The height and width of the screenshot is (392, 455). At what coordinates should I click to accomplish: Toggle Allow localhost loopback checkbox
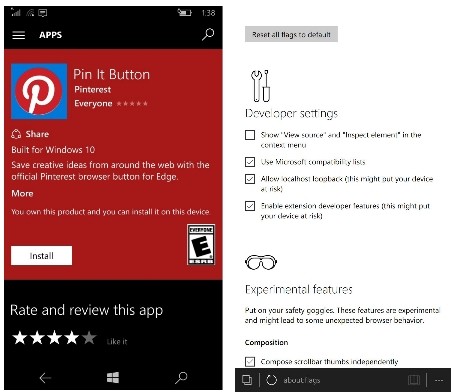250,179
